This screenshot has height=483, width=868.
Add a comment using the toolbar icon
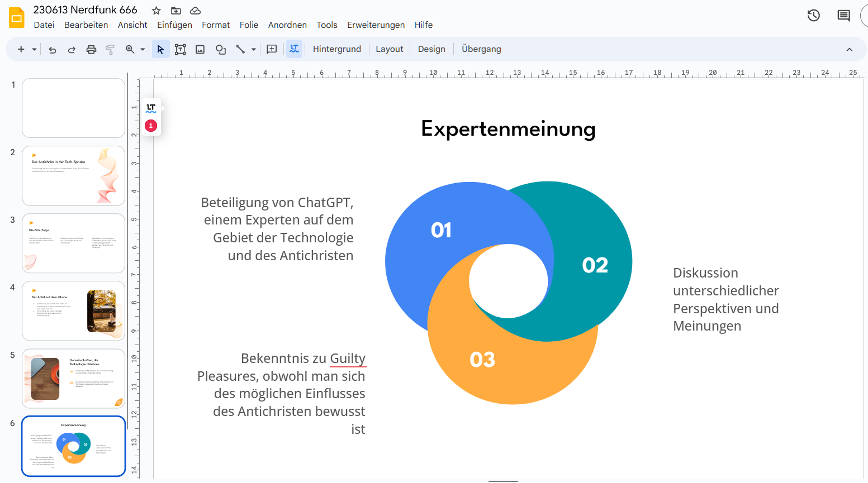click(x=272, y=49)
